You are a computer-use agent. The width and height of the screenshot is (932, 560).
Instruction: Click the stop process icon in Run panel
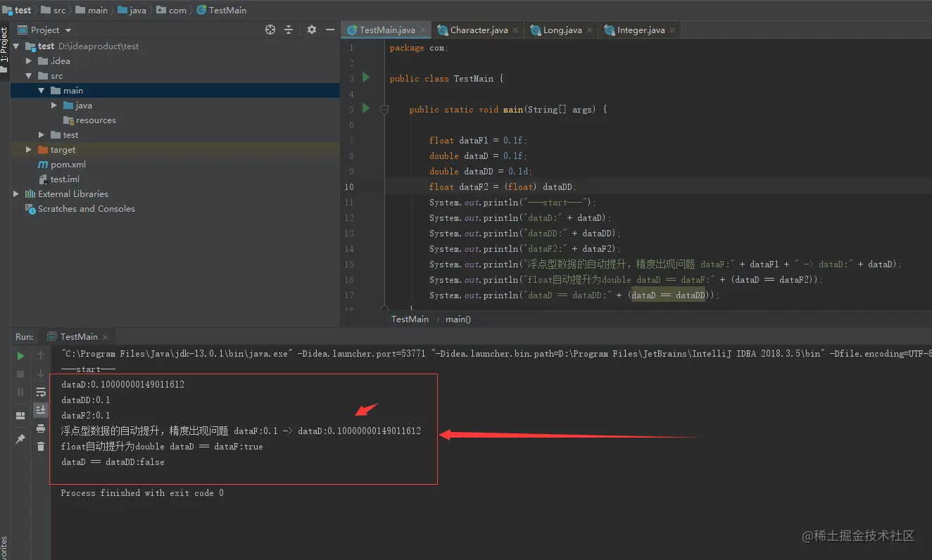click(x=20, y=374)
